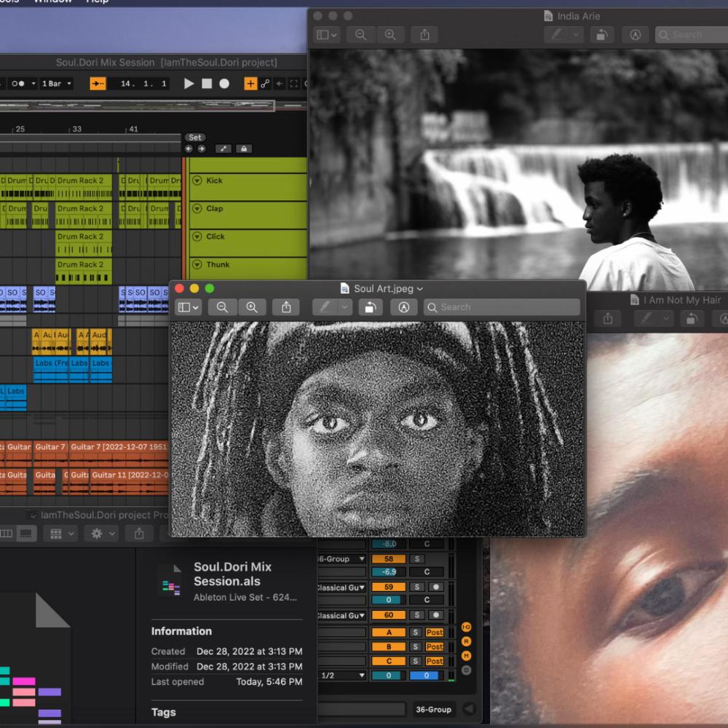The width and height of the screenshot is (728, 728).
Task: Open sidebar view dropdown in Soul Art.jpeg
Action: tap(189, 307)
